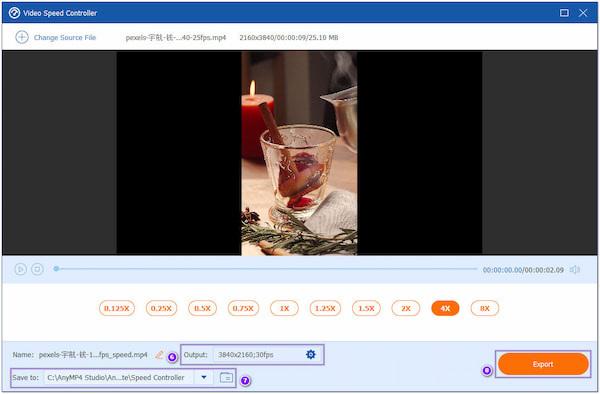
Task: Click the Video Speed Controller logo icon
Action: (14, 13)
